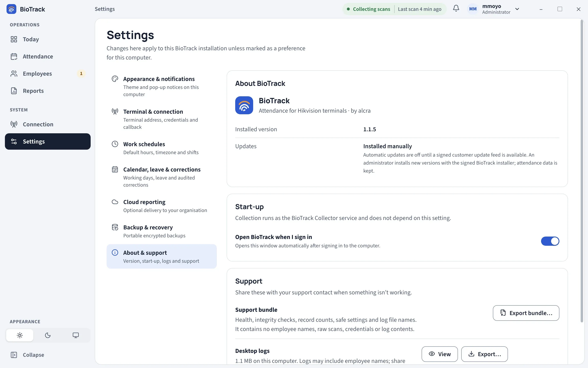The image size is (588, 368).
Task: Open Cloud reporting settings
Action: point(161,206)
